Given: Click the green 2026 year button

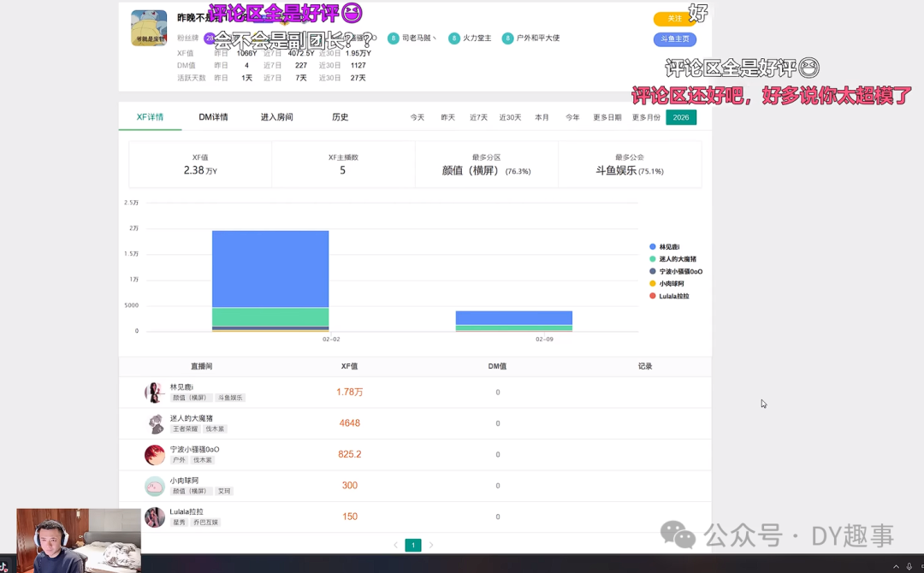Looking at the screenshot, I should (x=681, y=117).
